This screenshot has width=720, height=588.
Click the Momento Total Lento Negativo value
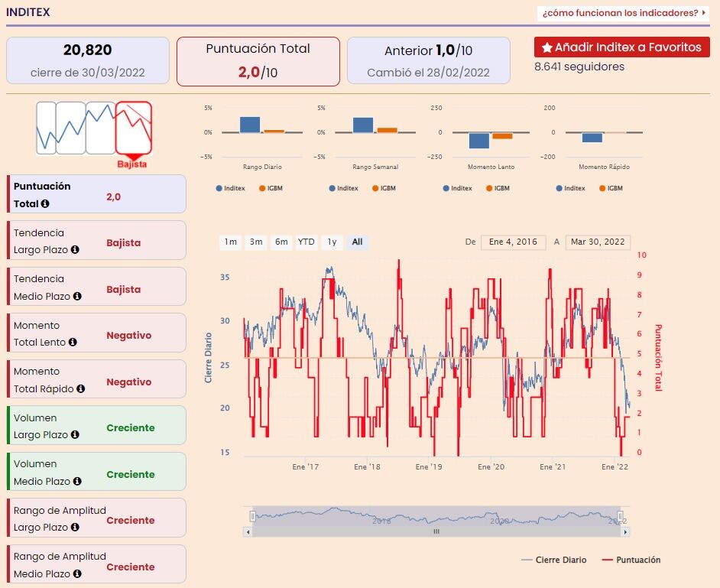coord(129,336)
